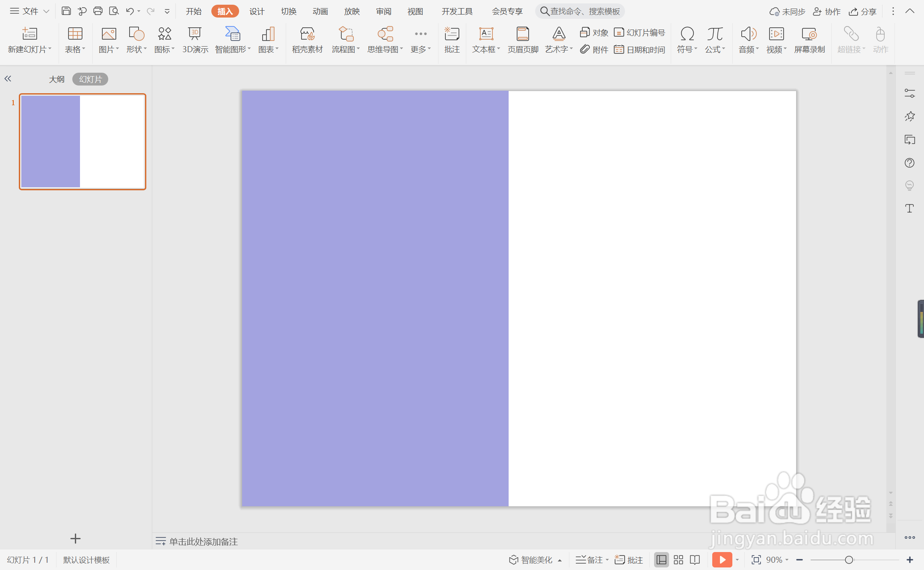This screenshot has height=570, width=924.
Task: Switch to reading view book icon
Action: click(x=695, y=560)
